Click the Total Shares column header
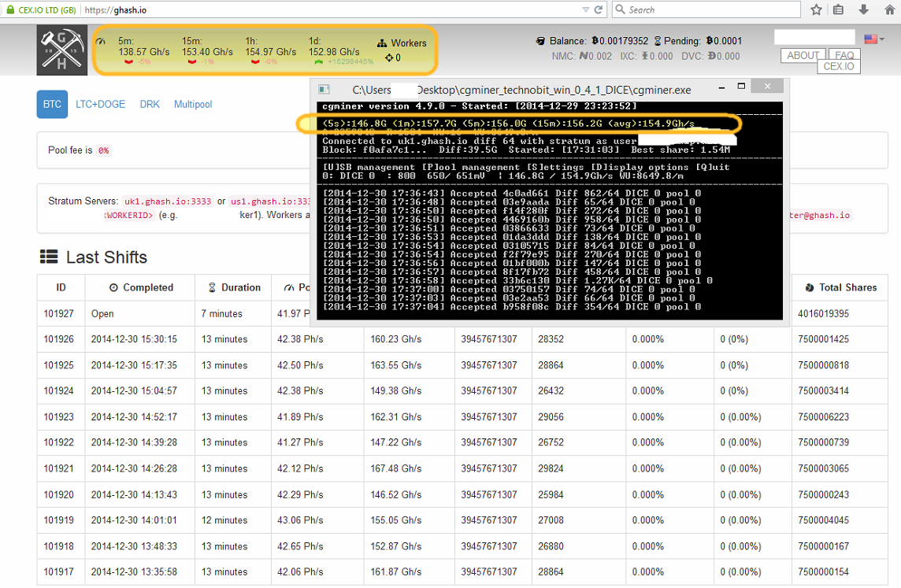The height and width of the screenshot is (588, 901). coord(847,287)
